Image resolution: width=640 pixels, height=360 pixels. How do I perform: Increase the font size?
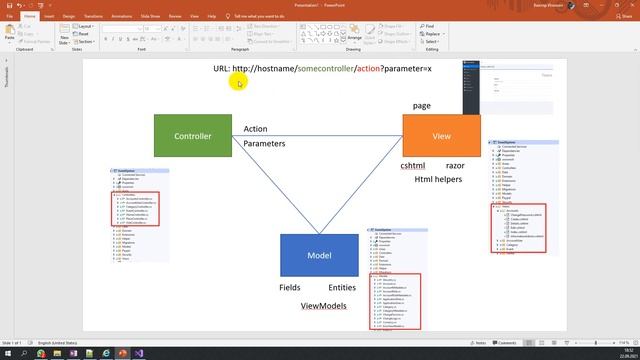166,29
